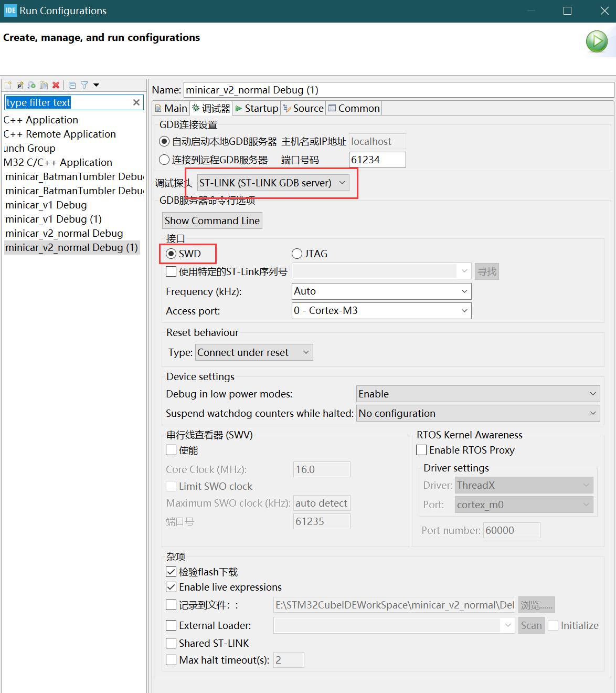
Task: Tick Enable RTOS Proxy checkbox
Action: 421,450
